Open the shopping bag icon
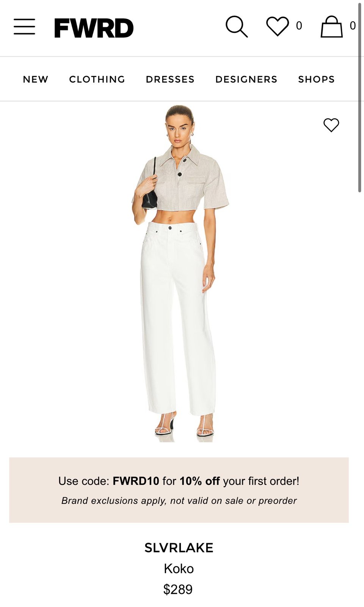This screenshot has width=364, height=607. [332, 27]
